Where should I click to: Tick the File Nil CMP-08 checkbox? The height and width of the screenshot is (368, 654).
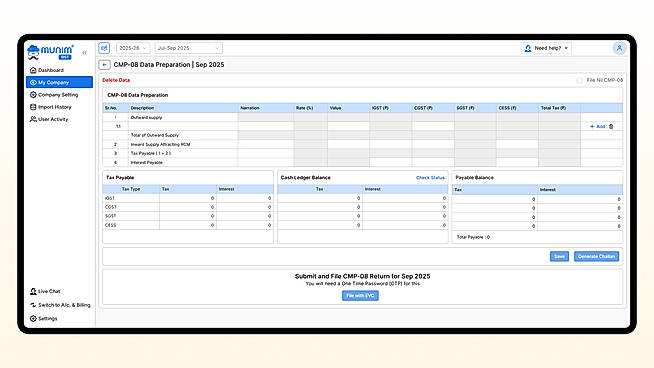579,80
